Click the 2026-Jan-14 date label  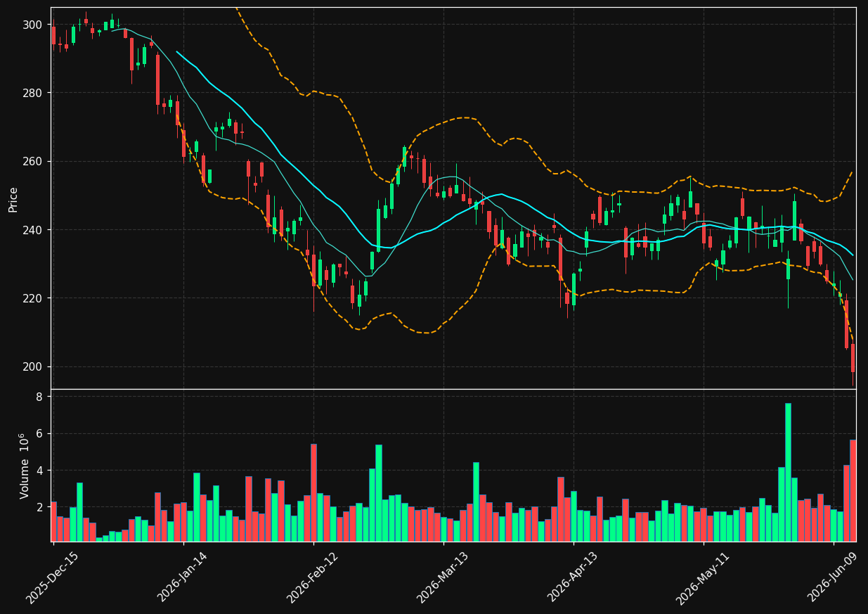(183, 577)
